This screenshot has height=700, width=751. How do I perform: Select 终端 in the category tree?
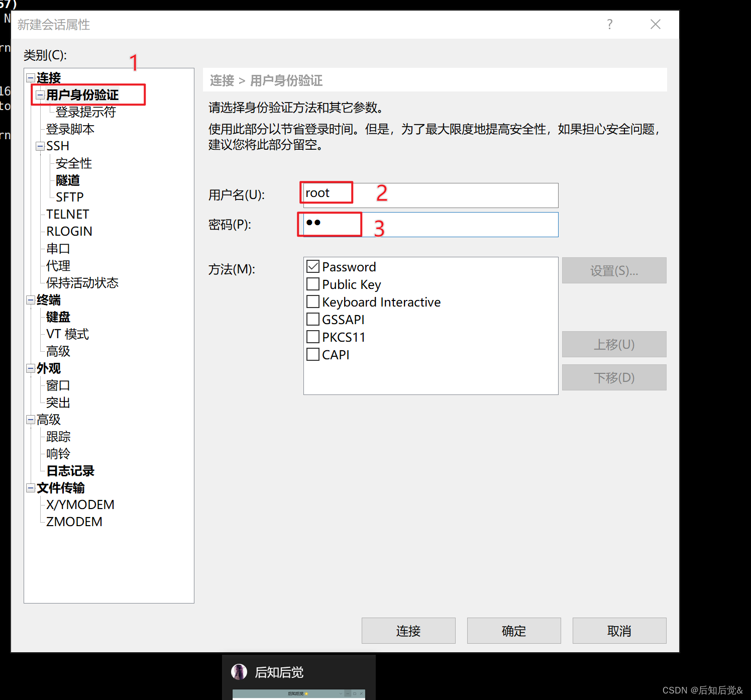49,300
